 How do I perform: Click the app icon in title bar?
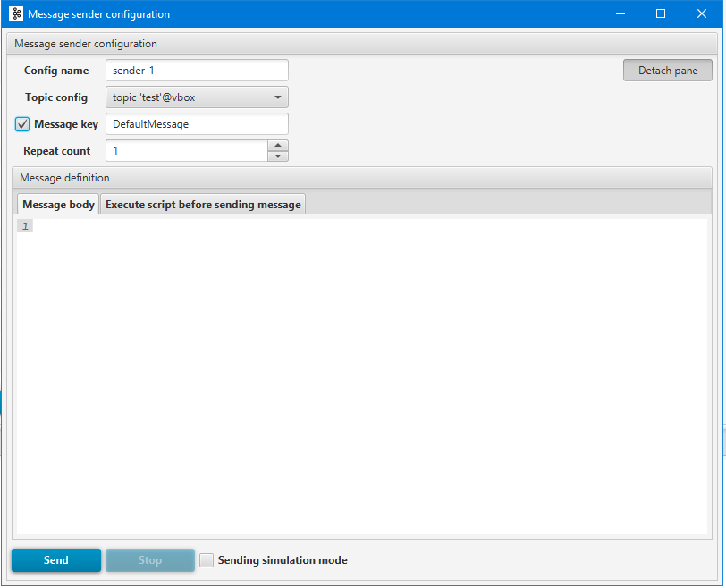pyautogui.click(x=16, y=14)
